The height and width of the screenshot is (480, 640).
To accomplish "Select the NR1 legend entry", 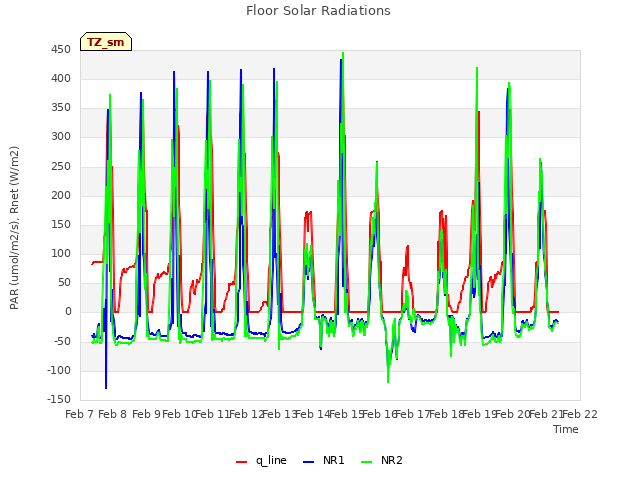I will coord(324,460).
